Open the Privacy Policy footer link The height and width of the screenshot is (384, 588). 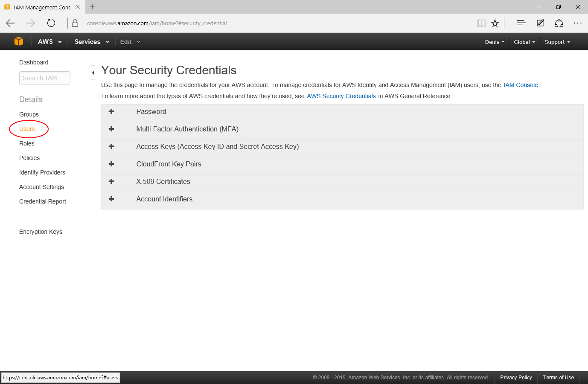click(x=516, y=378)
